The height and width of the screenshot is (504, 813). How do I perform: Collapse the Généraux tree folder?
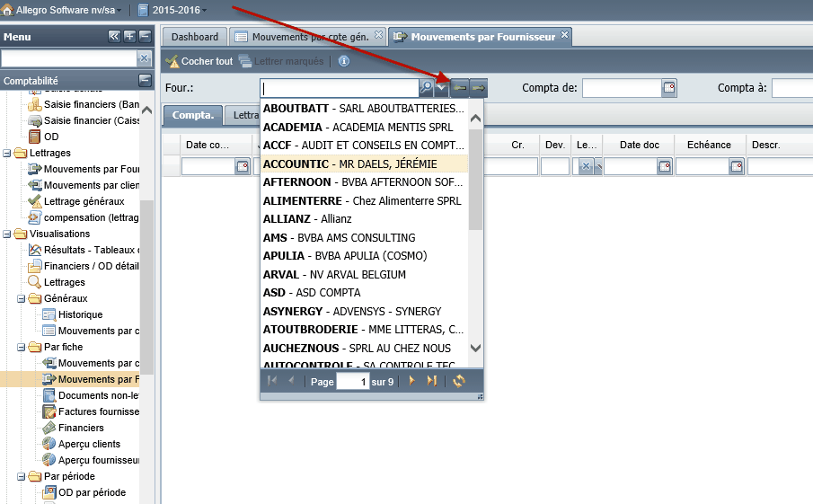coord(22,298)
